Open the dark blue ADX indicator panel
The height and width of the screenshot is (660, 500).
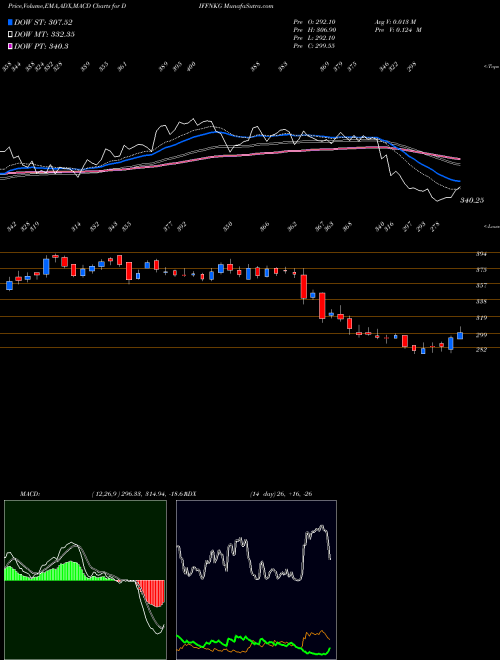point(256,580)
